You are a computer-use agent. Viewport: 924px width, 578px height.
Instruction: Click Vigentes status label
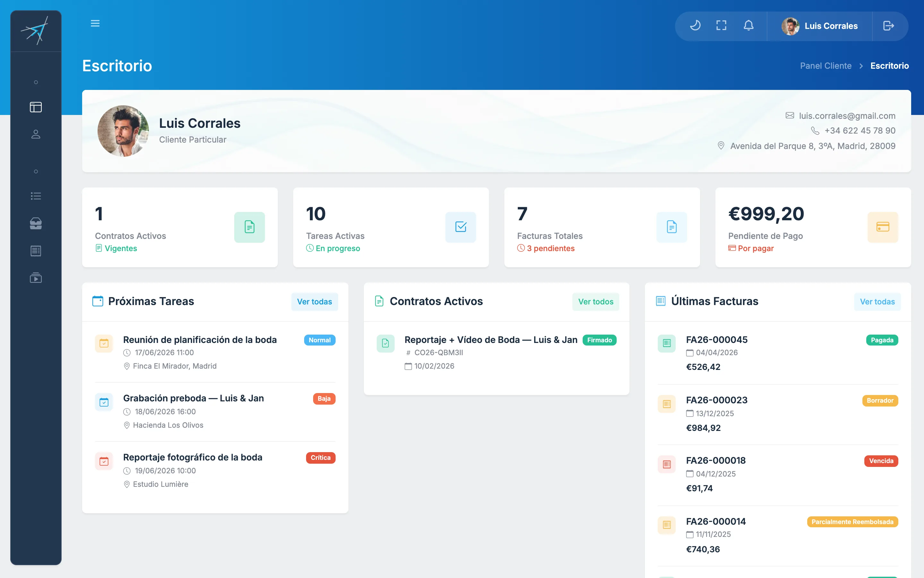121,249
